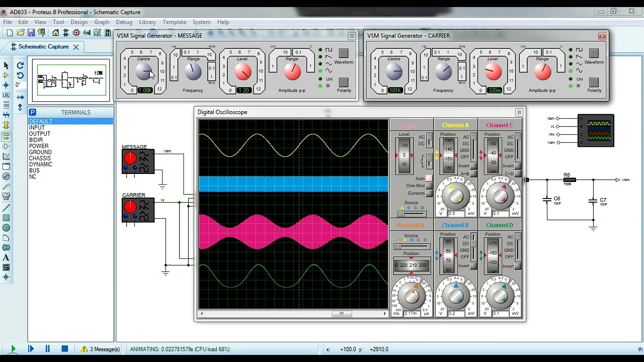Select the 2D Box drawing tool

[6, 218]
